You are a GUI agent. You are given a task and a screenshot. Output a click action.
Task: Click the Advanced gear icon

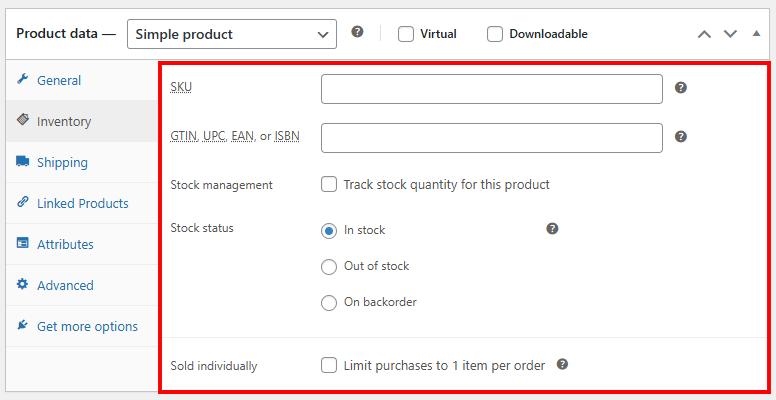23,285
